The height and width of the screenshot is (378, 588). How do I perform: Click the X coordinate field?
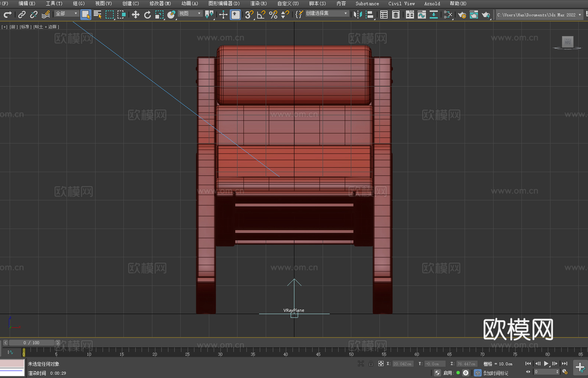(x=403, y=364)
